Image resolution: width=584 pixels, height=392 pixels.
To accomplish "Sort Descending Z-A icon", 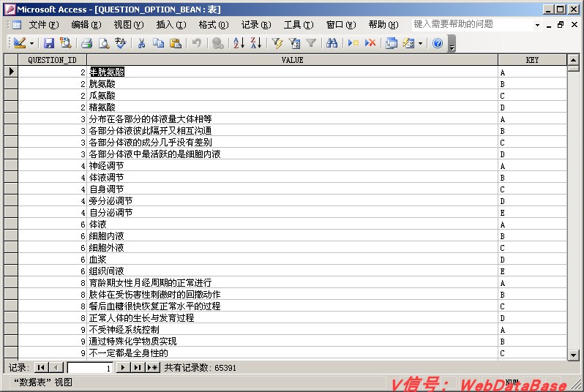I will 256,43.
